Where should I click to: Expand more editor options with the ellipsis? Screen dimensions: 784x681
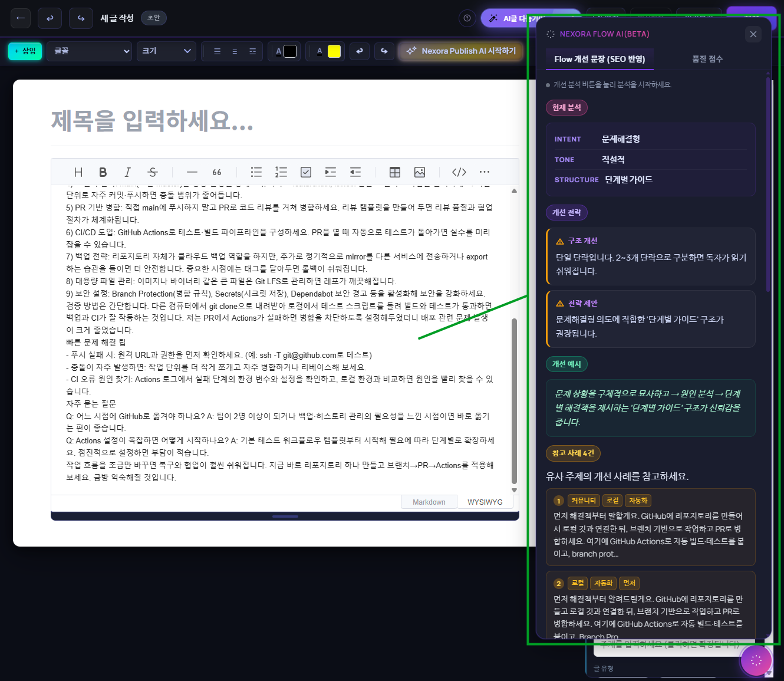[485, 172]
